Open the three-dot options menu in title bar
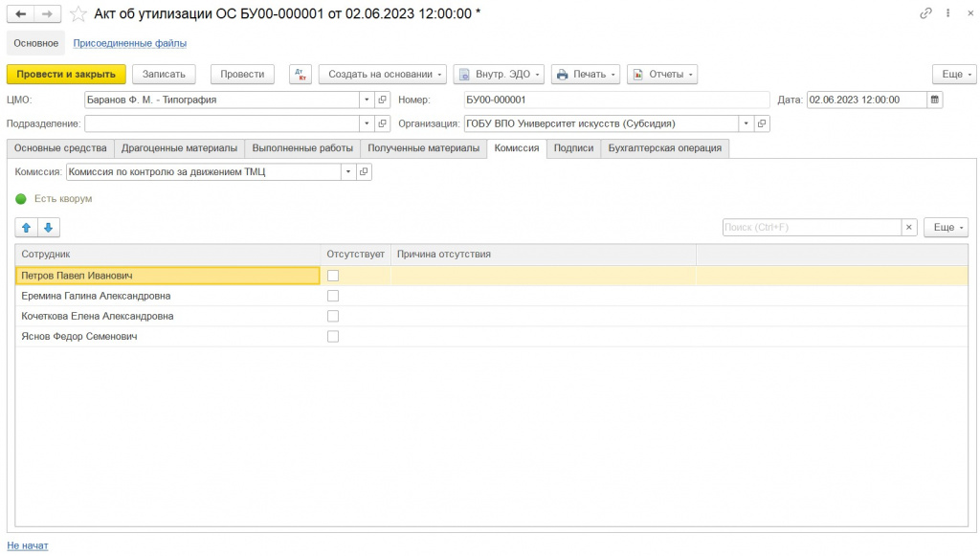The height and width of the screenshot is (556, 980). coord(948,13)
